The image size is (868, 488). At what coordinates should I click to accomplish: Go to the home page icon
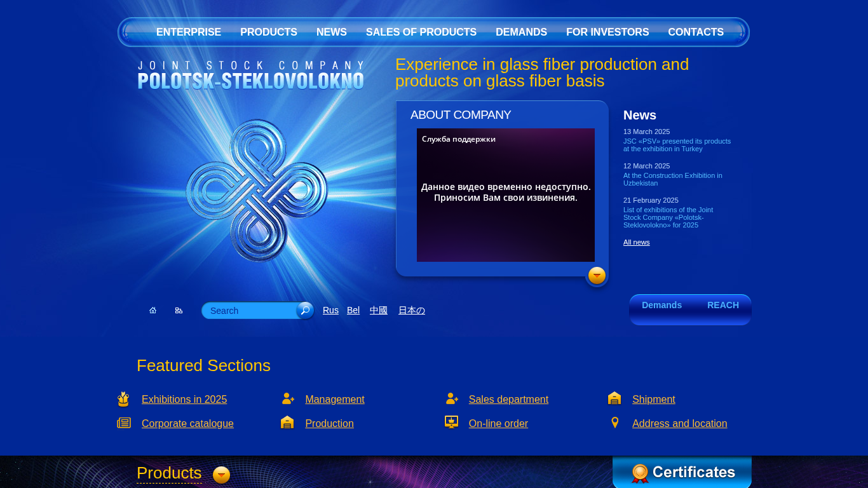tap(153, 310)
